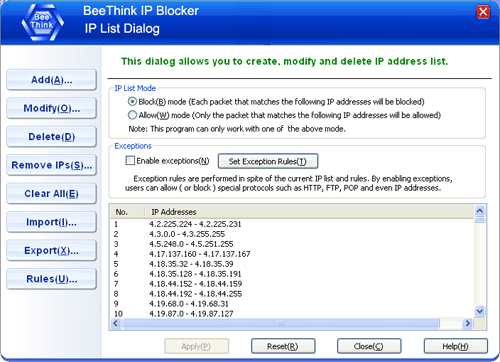Image resolution: width=500 pixels, height=362 pixels.
Task: Click the list scroll up arrow
Action: pos(480,211)
